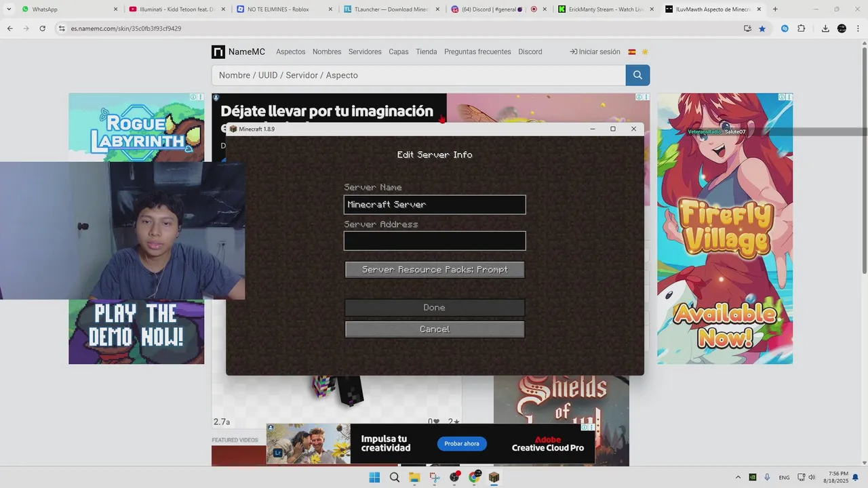Viewport: 868px width, 488px height.
Task: Click the Done button in Minecraft
Action: [435, 308]
